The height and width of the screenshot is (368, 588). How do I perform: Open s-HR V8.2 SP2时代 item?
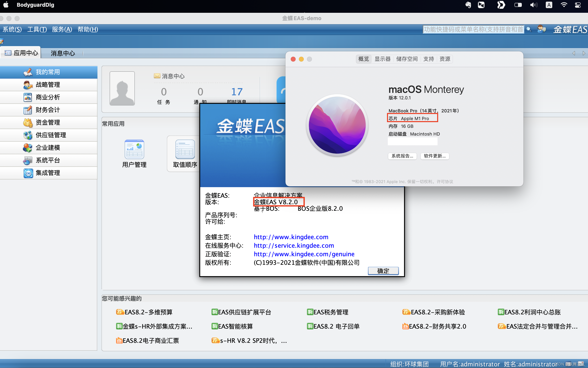[x=249, y=341]
